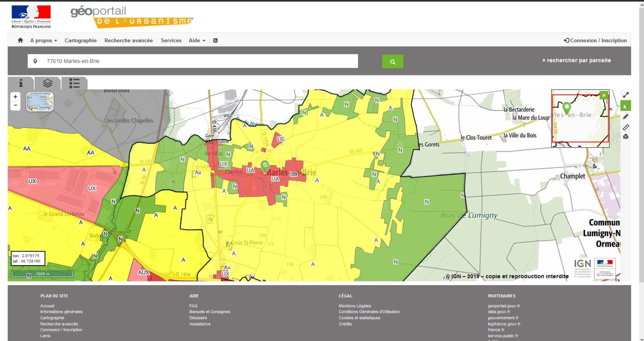Expand the 'Aide' dropdown menu

(x=197, y=41)
